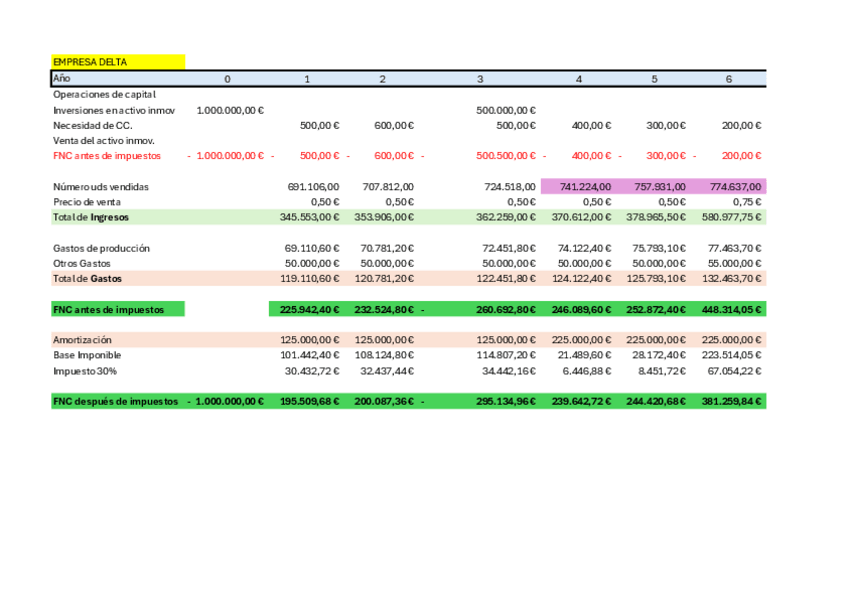
Task: Click the 'Amortización' row label
Action: coord(82,340)
